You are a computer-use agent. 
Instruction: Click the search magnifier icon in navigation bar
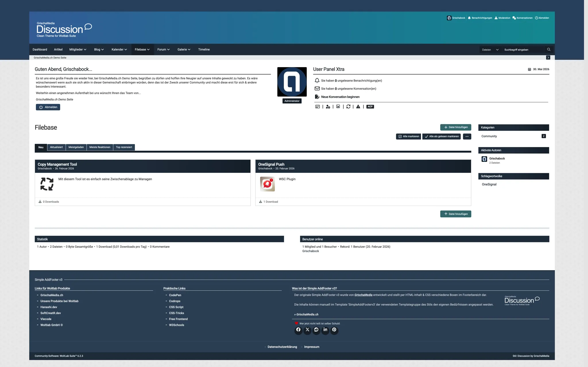(x=549, y=49)
